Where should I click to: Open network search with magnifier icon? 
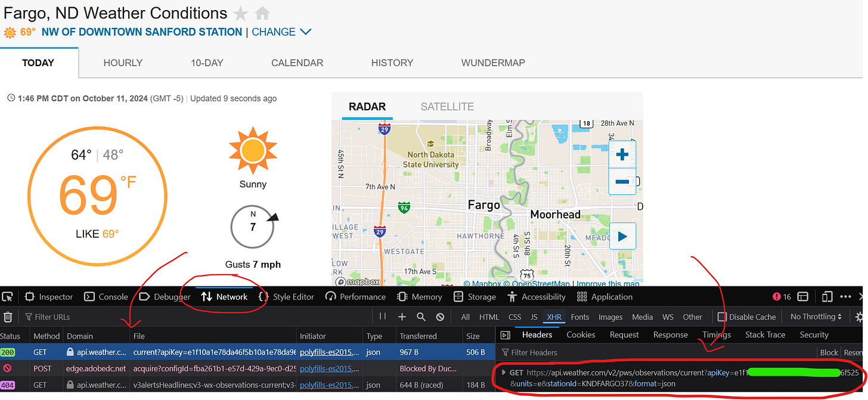tap(421, 317)
